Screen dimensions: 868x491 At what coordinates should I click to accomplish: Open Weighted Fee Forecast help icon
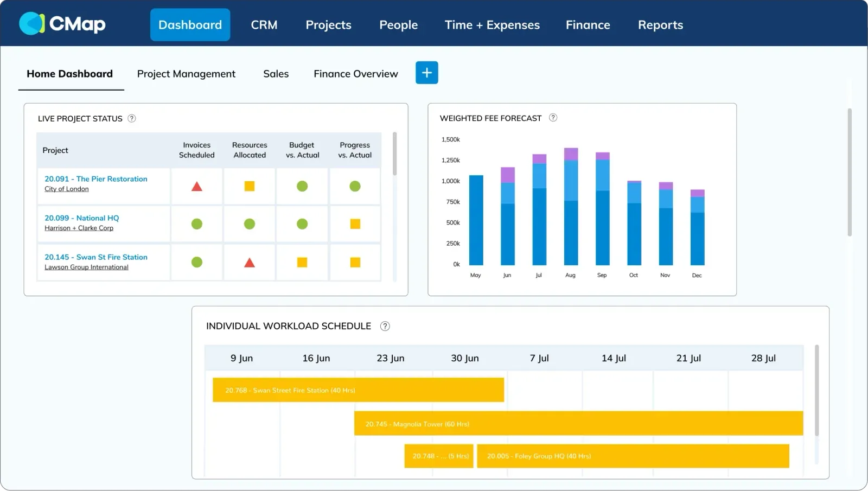pyautogui.click(x=553, y=118)
